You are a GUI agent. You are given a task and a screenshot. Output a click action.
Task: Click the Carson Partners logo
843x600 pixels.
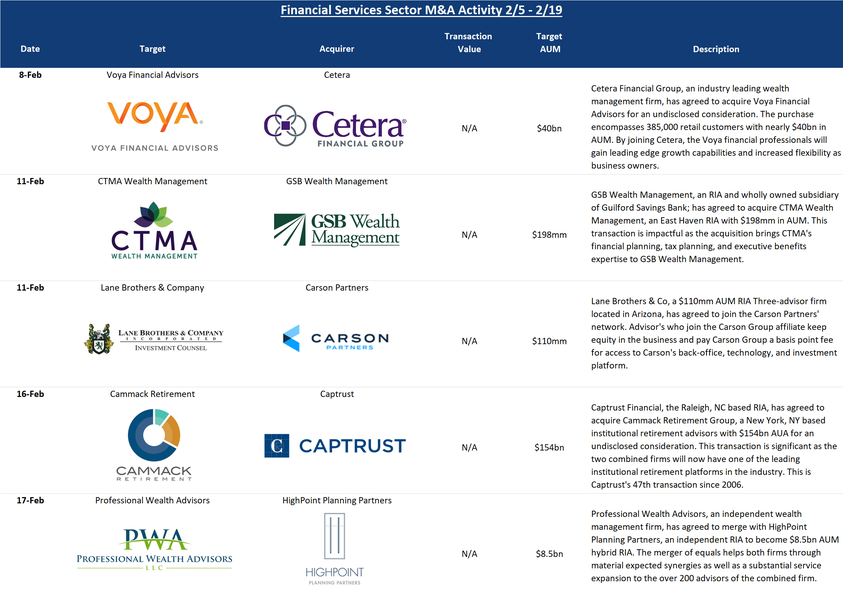pyautogui.click(x=335, y=338)
